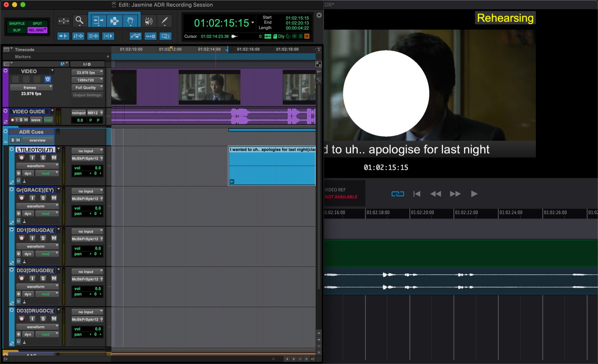Enable Slip edit mode

coord(17,30)
